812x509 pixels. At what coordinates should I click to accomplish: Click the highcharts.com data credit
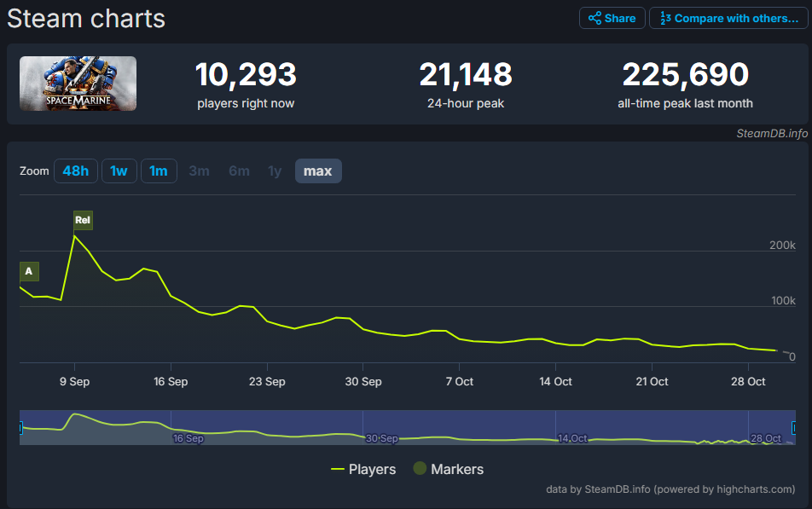670,489
